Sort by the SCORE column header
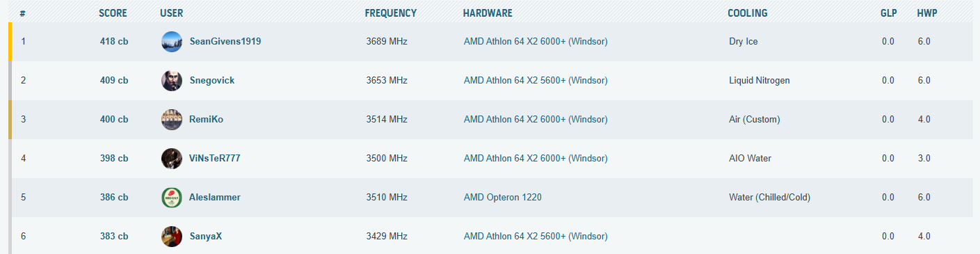This screenshot has width=980, height=254. coord(113,13)
